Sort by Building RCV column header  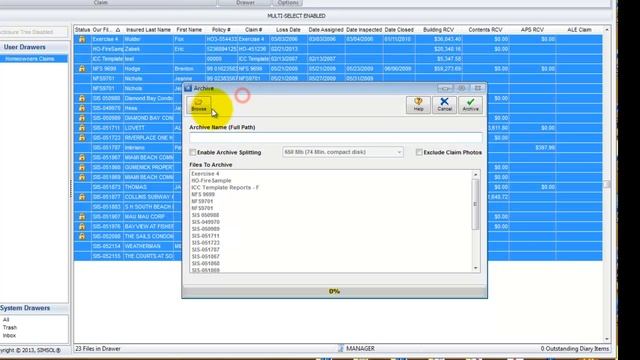[438, 30]
